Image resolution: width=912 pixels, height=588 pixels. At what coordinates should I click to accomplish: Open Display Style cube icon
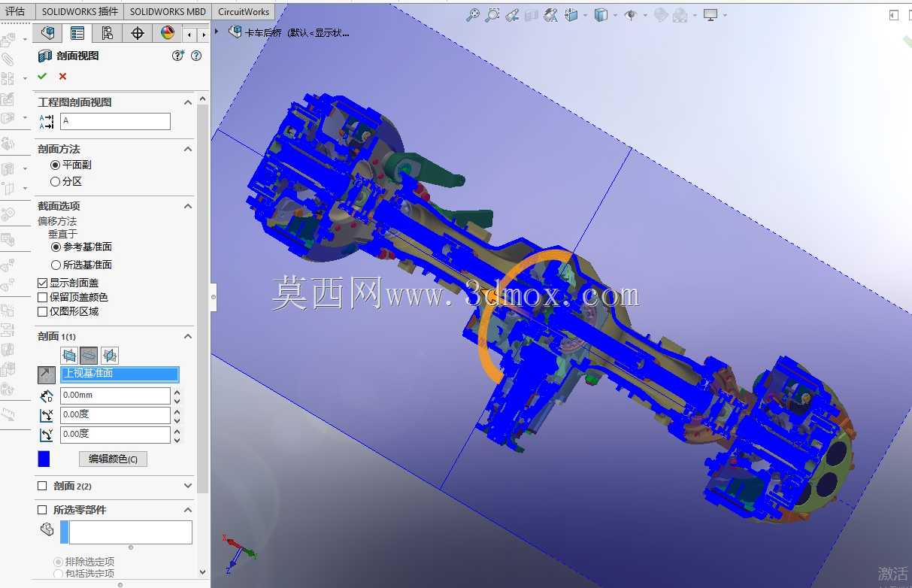click(601, 14)
